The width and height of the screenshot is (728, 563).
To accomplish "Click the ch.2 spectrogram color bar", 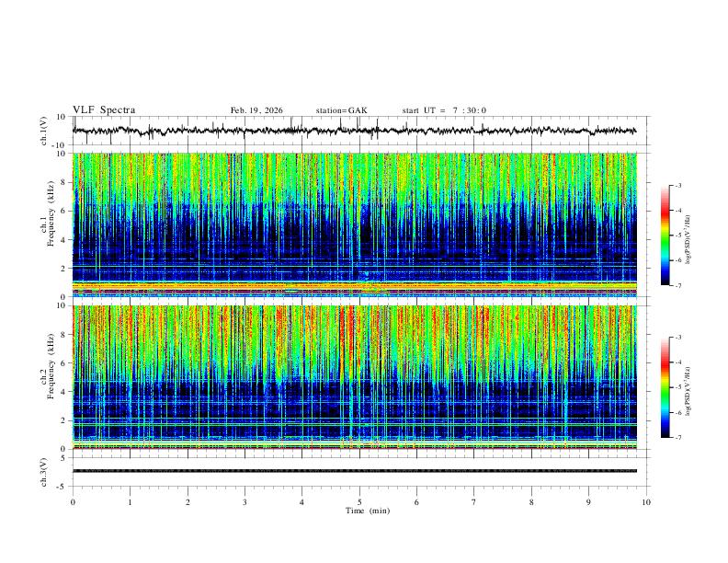I will tap(665, 387).
